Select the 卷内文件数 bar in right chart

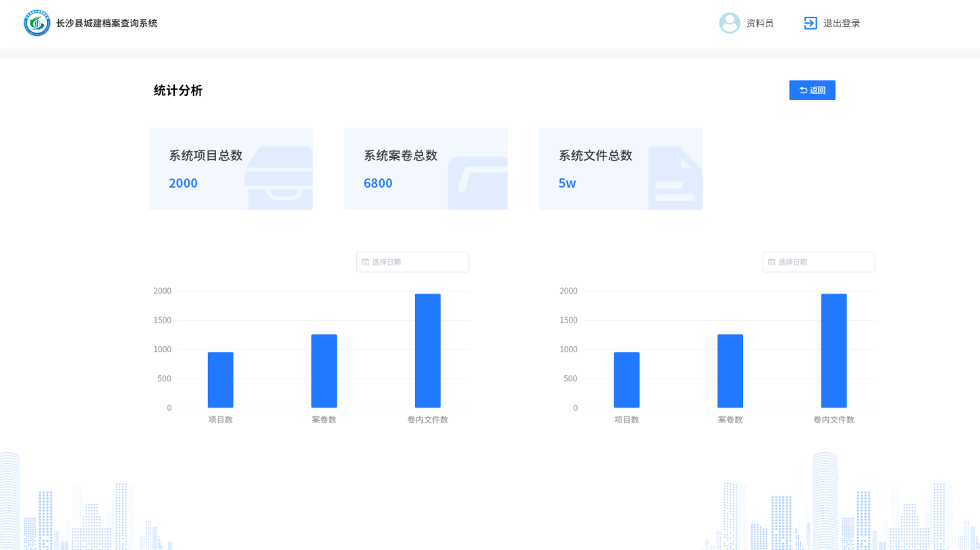coord(834,351)
